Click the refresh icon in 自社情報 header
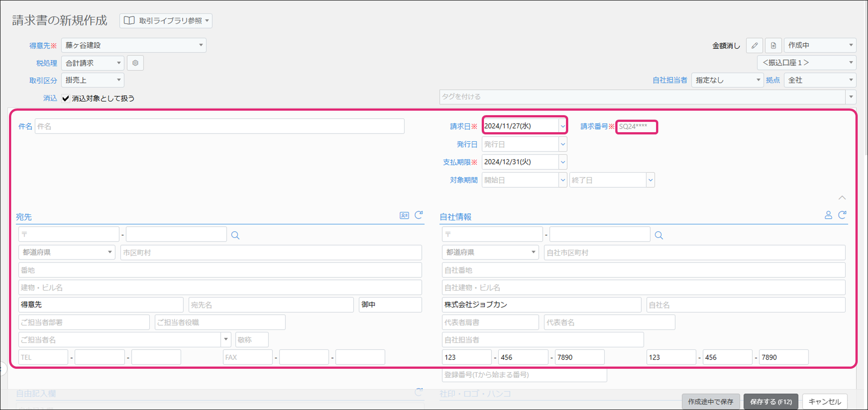 tap(842, 215)
